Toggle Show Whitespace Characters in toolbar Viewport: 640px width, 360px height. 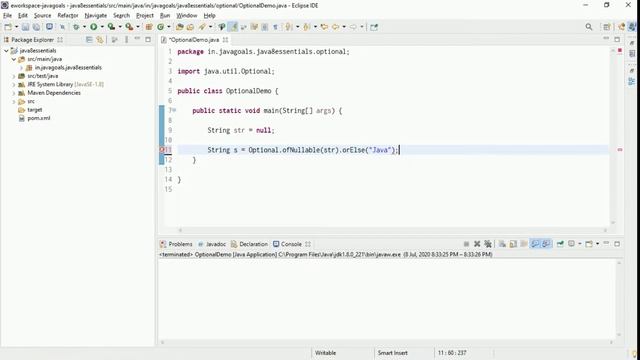(x=276, y=27)
